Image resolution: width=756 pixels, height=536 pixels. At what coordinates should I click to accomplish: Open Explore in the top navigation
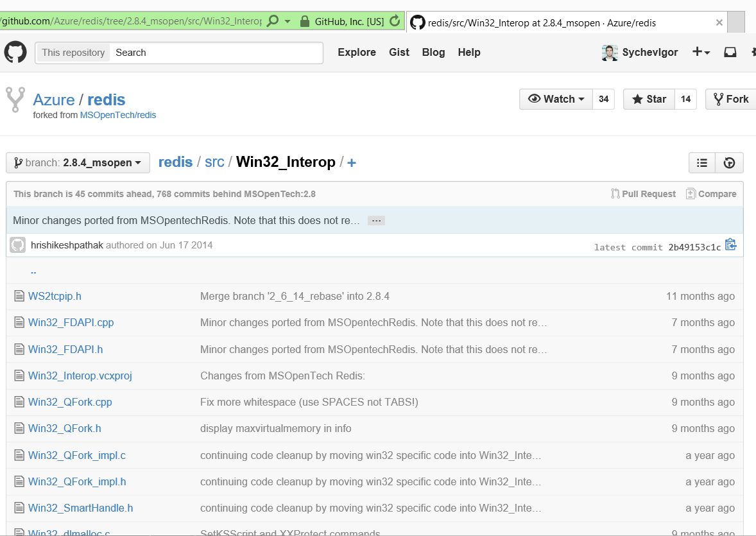(357, 52)
